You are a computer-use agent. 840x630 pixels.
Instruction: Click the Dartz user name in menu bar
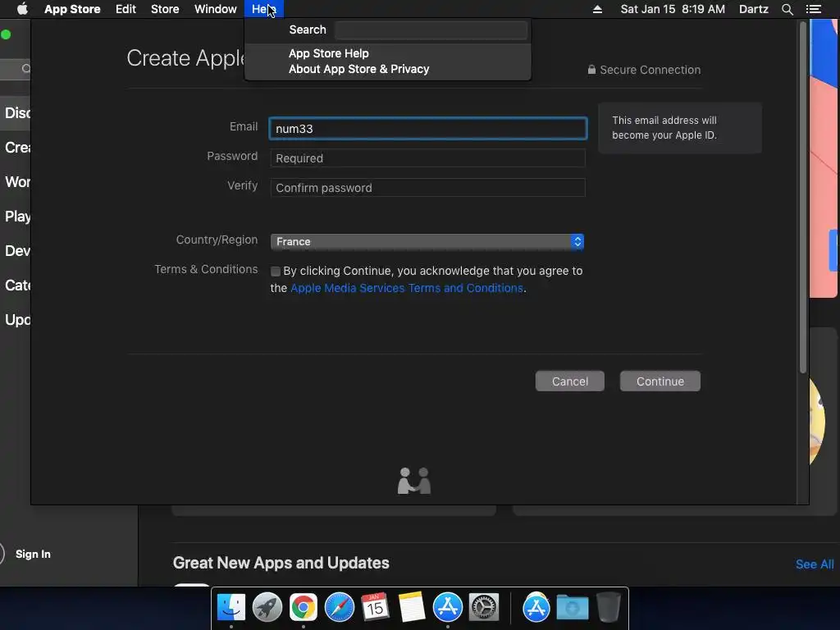[x=754, y=9]
